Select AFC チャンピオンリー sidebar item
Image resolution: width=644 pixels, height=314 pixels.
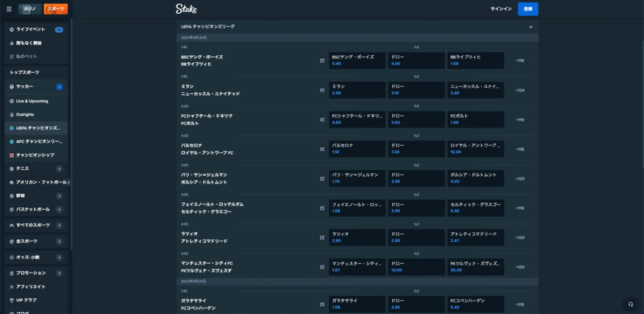point(36,142)
